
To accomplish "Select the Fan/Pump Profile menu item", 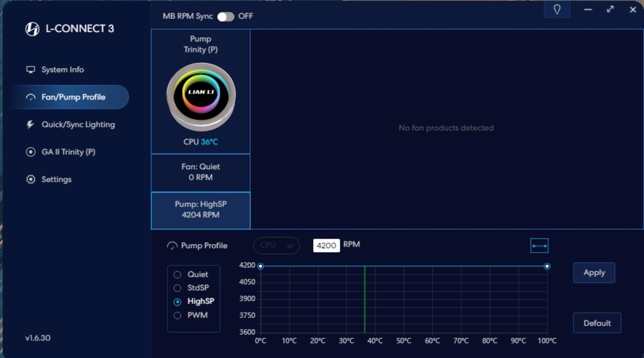I will coord(70,97).
